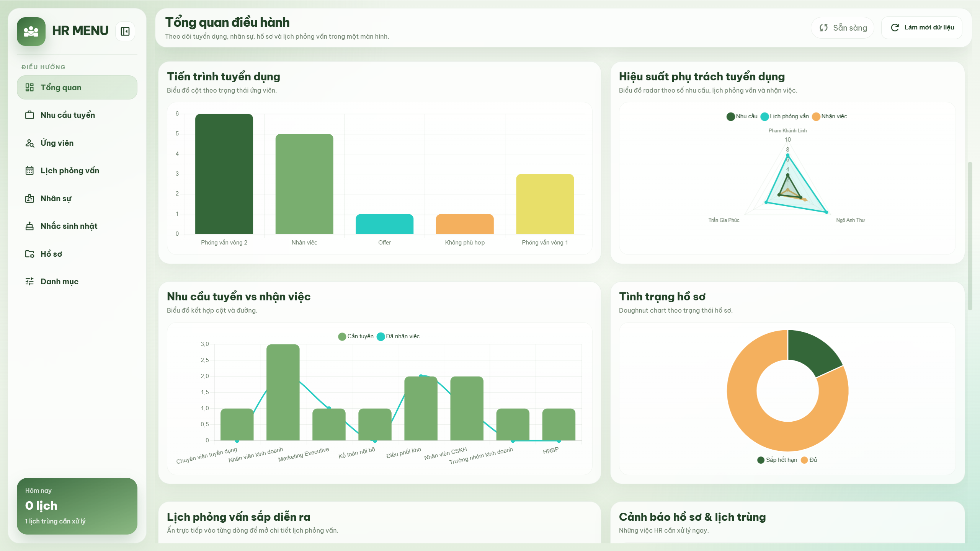Collapse the sidebar with the panel icon
980x551 pixels.
125,31
